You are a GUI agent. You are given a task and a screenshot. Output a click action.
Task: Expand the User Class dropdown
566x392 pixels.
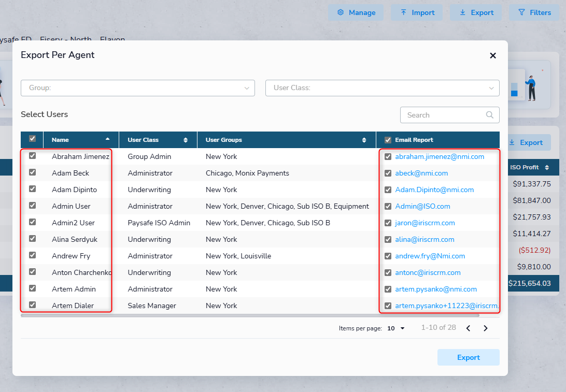pos(382,88)
